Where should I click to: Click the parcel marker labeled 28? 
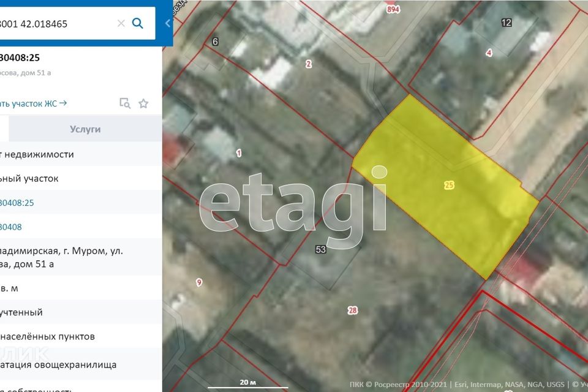click(353, 311)
